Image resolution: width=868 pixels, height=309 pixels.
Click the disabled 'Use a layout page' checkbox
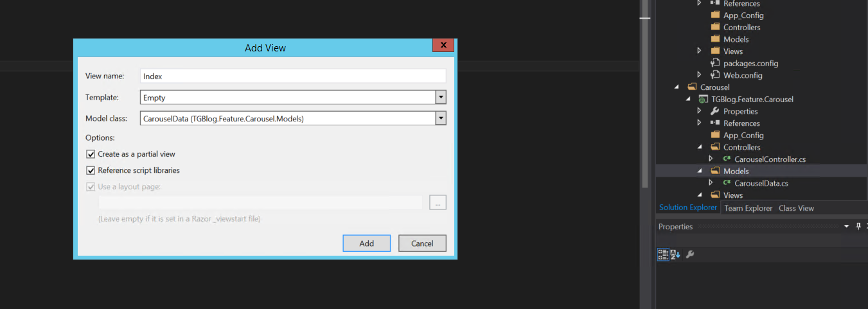[x=91, y=186]
